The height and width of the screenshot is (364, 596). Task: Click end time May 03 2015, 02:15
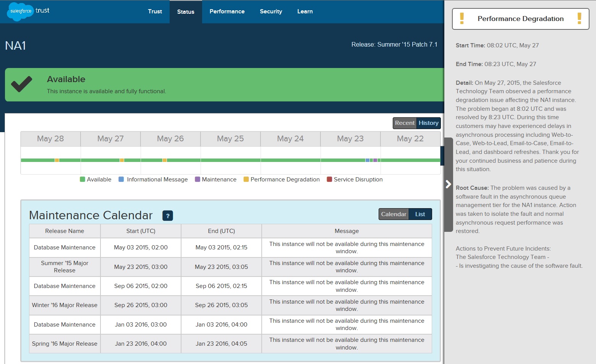tap(222, 248)
